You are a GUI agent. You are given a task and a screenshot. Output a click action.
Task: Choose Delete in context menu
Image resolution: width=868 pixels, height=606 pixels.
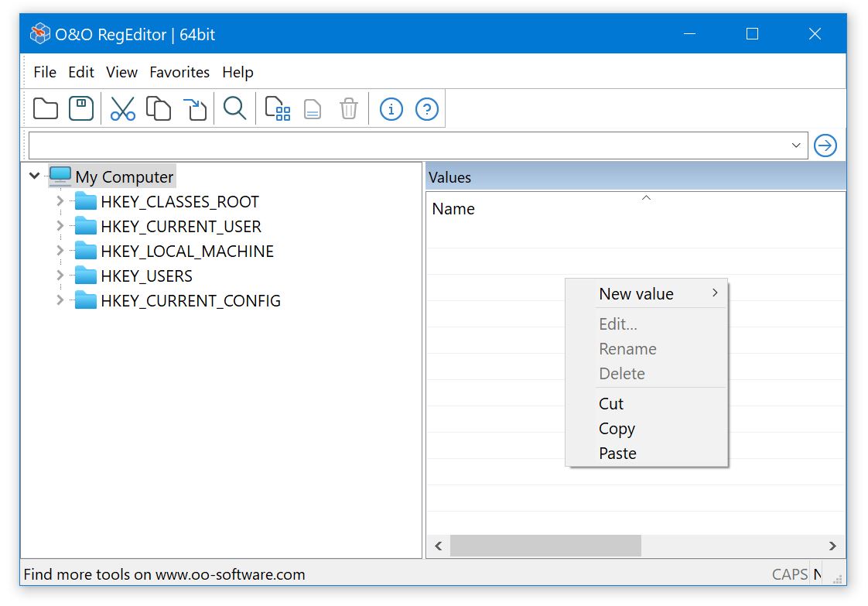click(646, 373)
